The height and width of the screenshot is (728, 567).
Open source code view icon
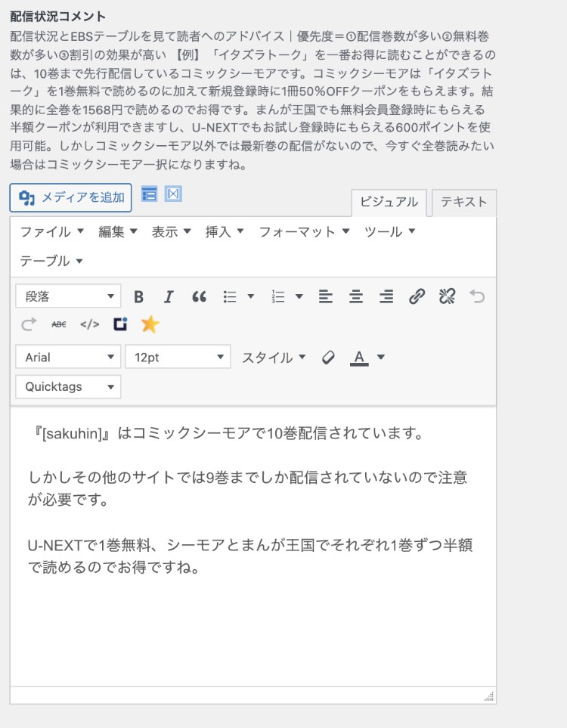pos(89,324)
